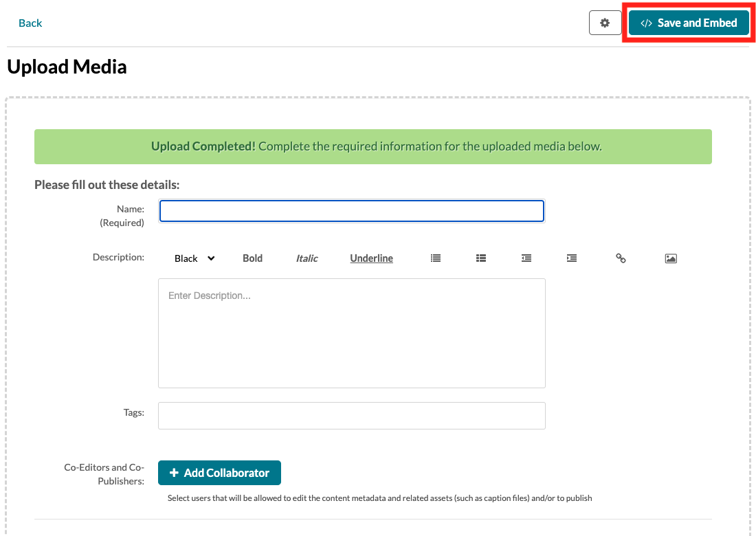
Task: Open settings via the gear icon
Action: 605,23
